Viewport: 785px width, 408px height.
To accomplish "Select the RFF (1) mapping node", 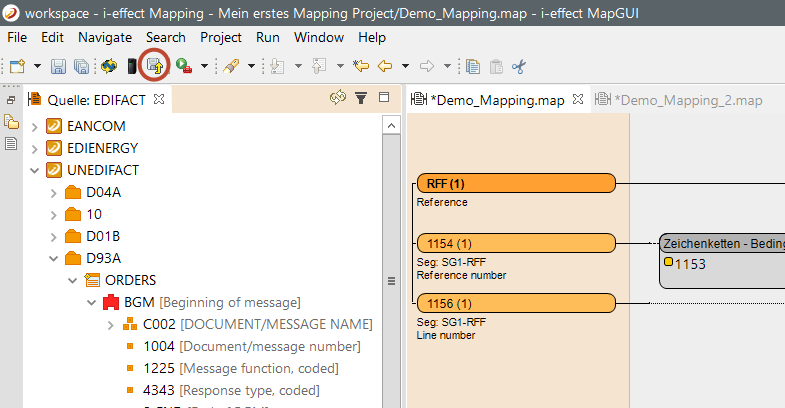I will pyautogui.click(x=514, y=183).
